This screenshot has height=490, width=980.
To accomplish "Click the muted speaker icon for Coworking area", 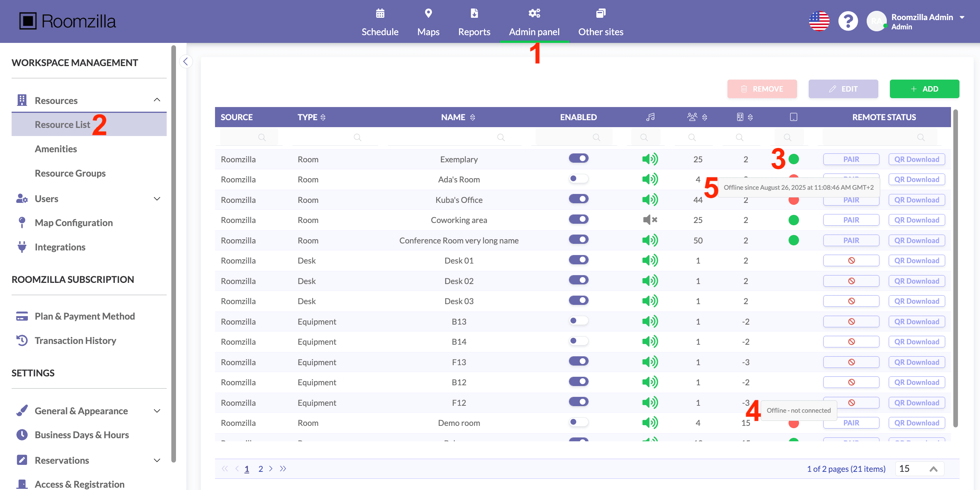I will click(x=650, y=220).
